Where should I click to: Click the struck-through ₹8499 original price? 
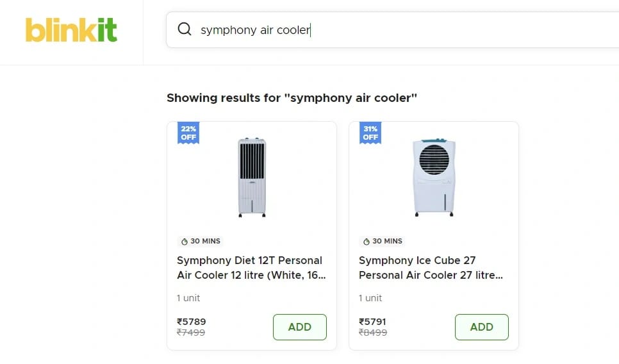pyautogui.click(x=373, y=333)
